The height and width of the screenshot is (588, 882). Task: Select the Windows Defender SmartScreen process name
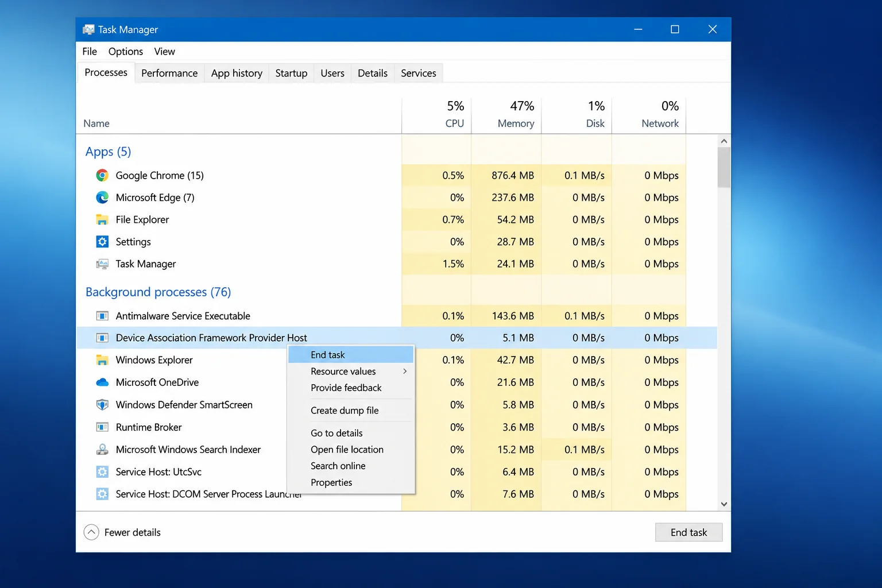coord(184,405)
